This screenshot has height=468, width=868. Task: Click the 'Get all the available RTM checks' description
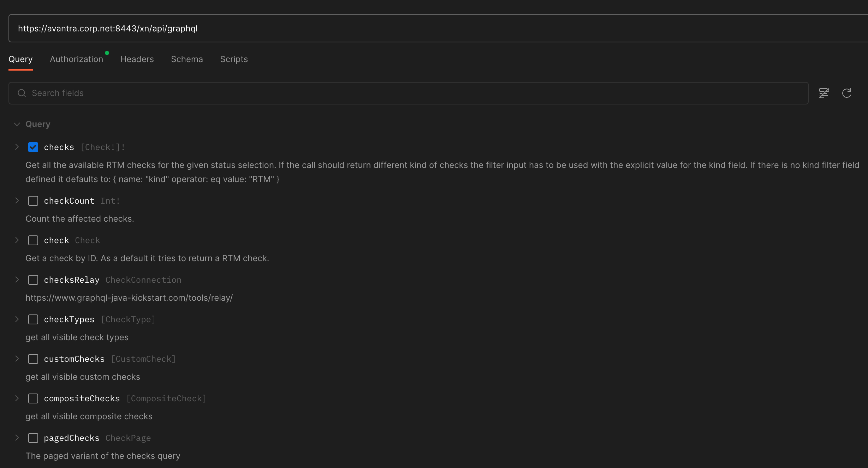pyautogui.click(x=442, y=172)
